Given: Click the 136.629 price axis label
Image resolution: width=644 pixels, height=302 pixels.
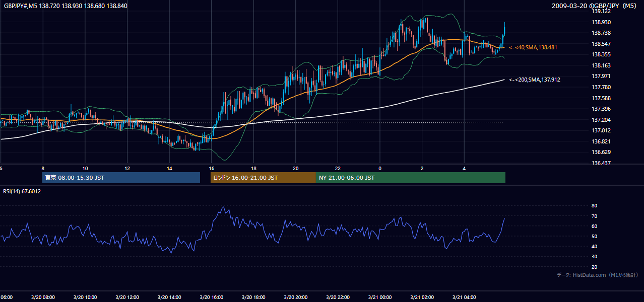Looking at the screenshot, I should 601,152.
